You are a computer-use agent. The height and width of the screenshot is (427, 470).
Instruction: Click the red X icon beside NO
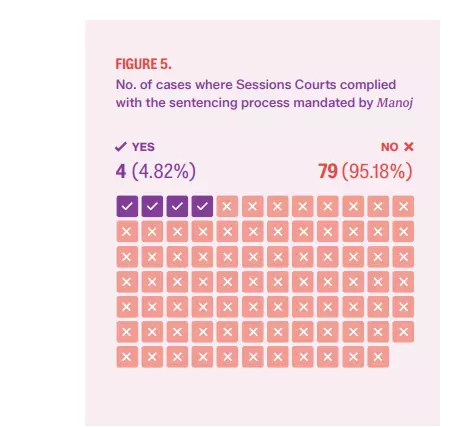tap(408, 147)
